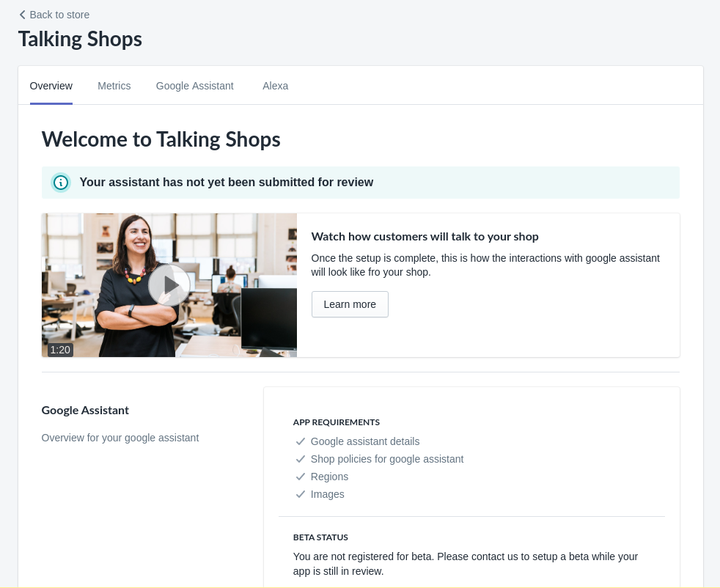Image resolution: width=720 pixels, height=588 pixels.
Task: Open the Images requirement
Action: click(327, 494)
